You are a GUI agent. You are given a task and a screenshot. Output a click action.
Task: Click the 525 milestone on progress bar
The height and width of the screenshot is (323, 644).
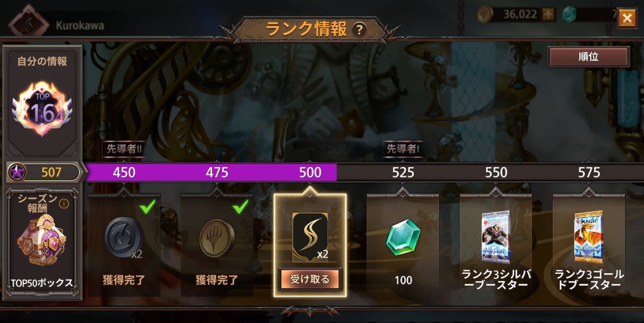(x=403, y=173)
